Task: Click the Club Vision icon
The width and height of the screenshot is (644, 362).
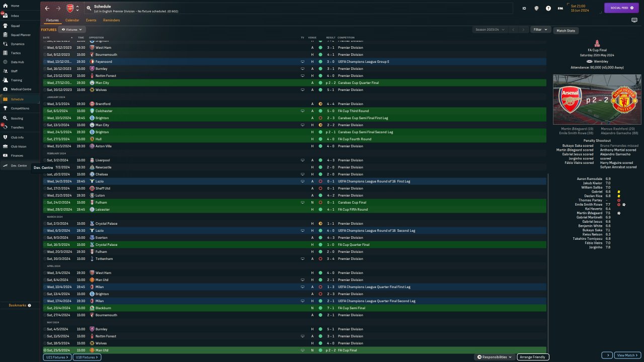Action: click(x=5, y=146)
